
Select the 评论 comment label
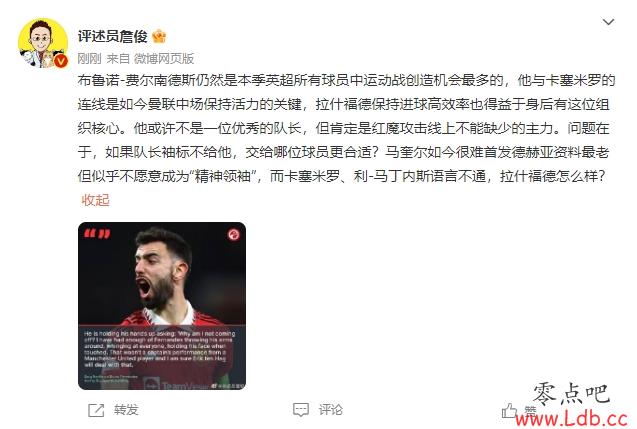coord(331,410)
